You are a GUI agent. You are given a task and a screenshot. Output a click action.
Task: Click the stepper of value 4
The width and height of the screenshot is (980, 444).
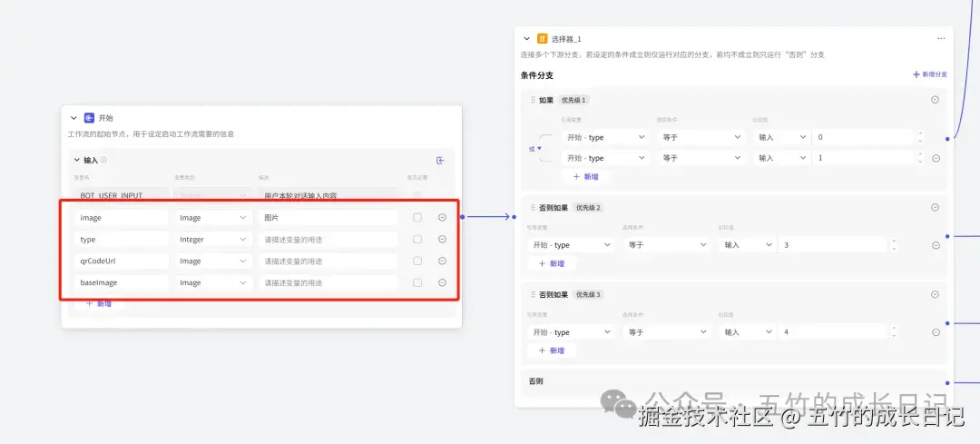(x=893, y=332)
